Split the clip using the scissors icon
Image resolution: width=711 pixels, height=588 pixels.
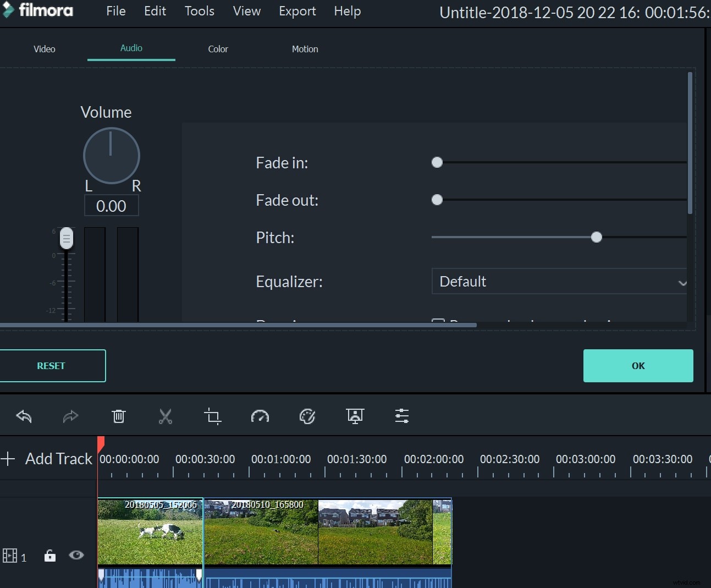166,416
